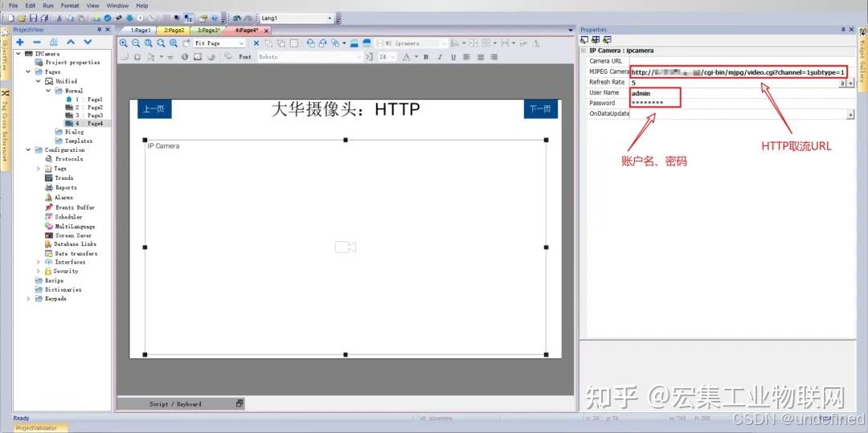868x433 pixels.
Task: Switch to the 3:Page3* tab
Action: [x=209, y=31]
